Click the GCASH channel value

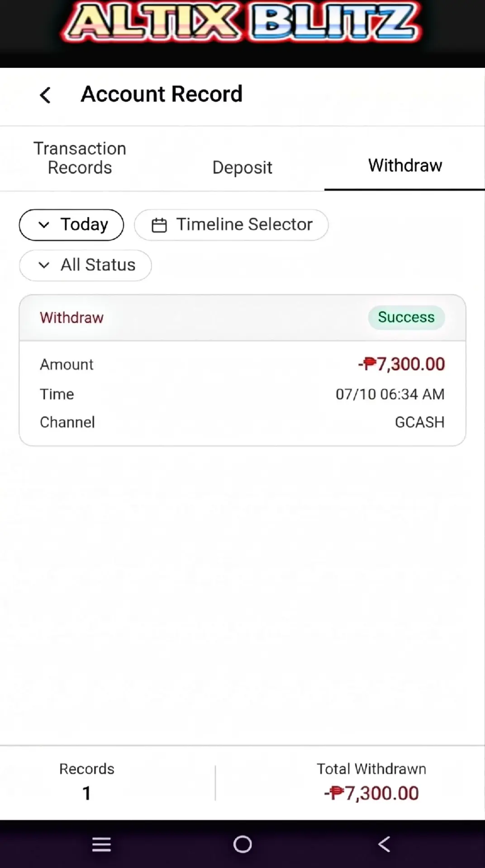point(420,422)
